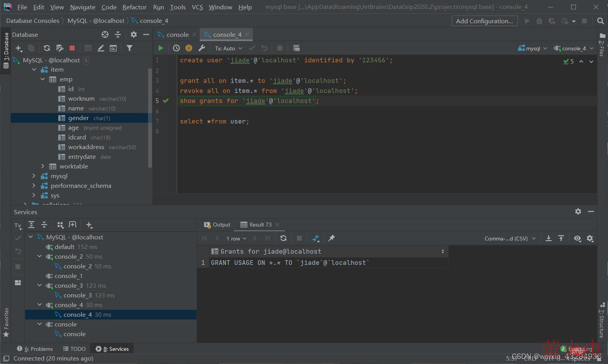This screenshot has width=608, height=364.
Task: Refresh the database tree
Action: pos(47,48)
